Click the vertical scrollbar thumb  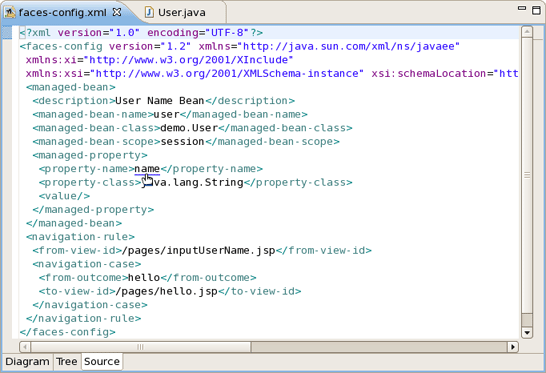[527, 175]
